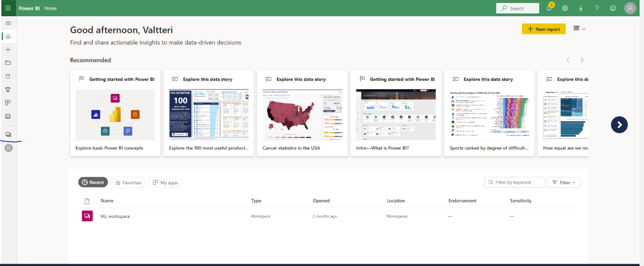The width and height of the screenshot is (644, 266).
Task: Click the Home breadcrumb in header
Action: point(50,8)
